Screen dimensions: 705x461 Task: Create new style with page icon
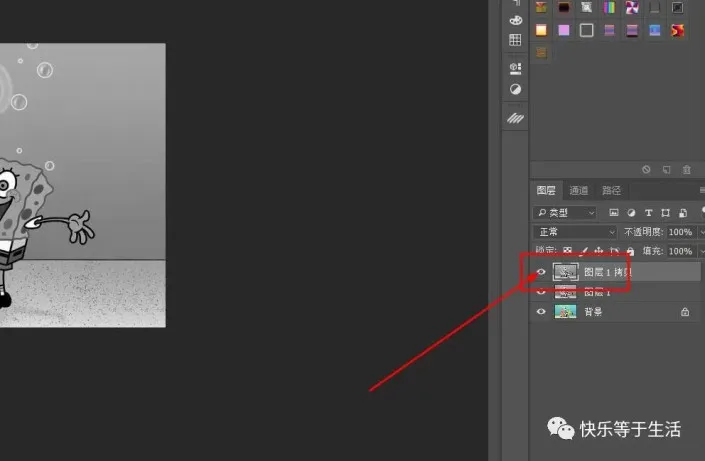(x=666, y=170)
